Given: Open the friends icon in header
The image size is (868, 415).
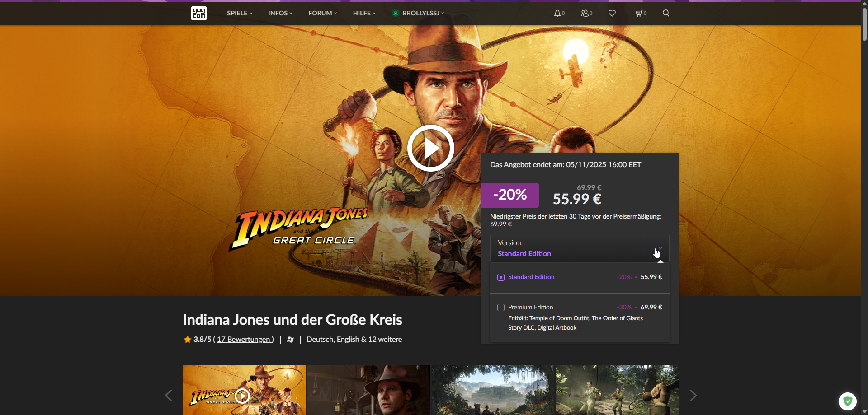Looking at the screenshot, I should coord(586,13).
